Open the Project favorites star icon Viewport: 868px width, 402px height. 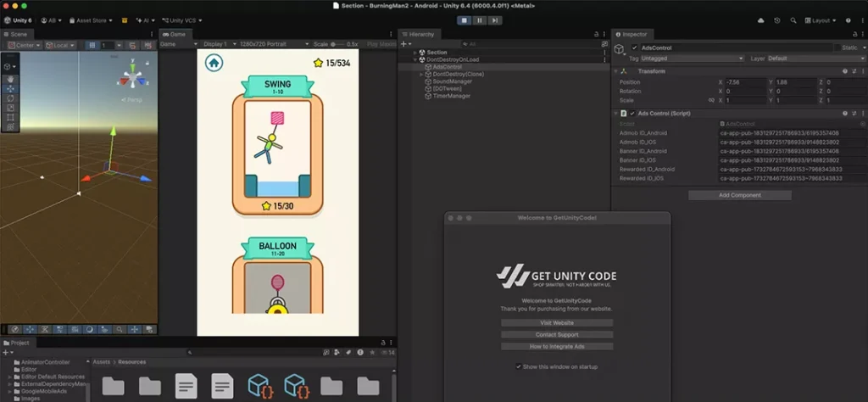point(372,352)
